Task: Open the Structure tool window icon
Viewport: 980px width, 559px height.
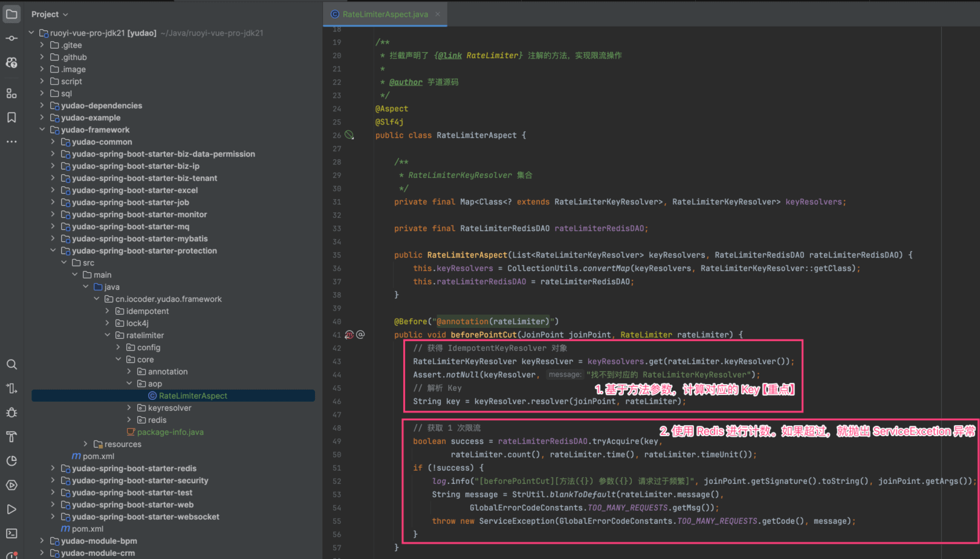Action: [x=11, y=93]
